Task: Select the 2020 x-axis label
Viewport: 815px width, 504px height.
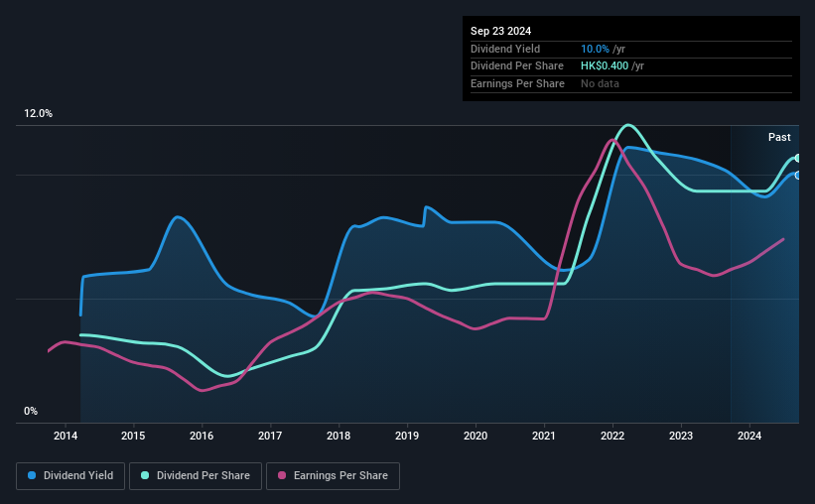Action: [x=475, y=436]
